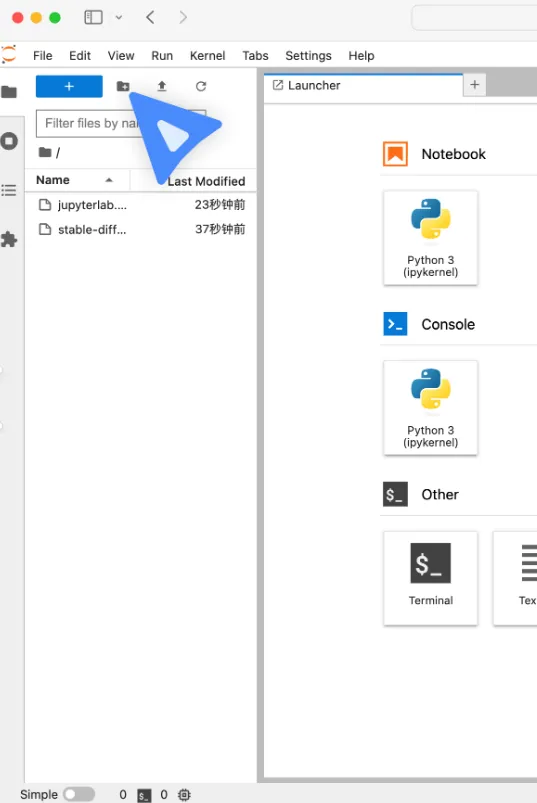Viewport: 537px width, 803px height.
Task: Open the View menu
Action: point(121,55)
